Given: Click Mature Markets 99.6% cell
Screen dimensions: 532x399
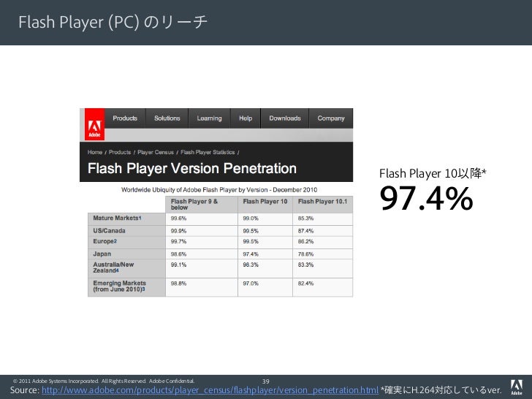Looking at the screenshot, I should 202,219.
